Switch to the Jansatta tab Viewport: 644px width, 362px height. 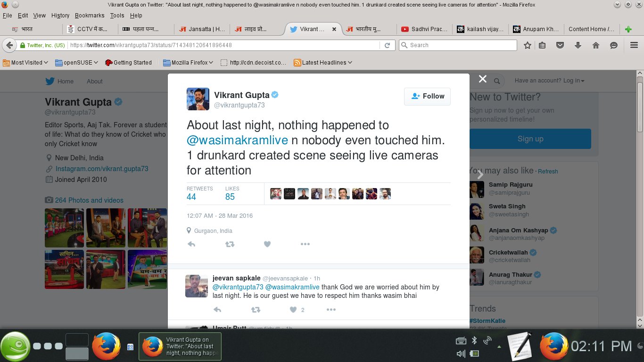(x=203, y=29)
